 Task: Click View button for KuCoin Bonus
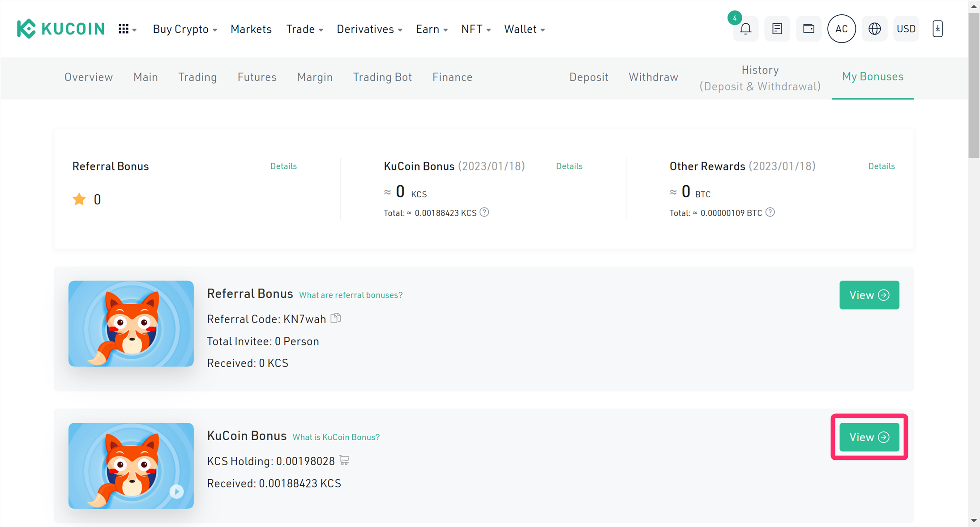tap(869, 437)
